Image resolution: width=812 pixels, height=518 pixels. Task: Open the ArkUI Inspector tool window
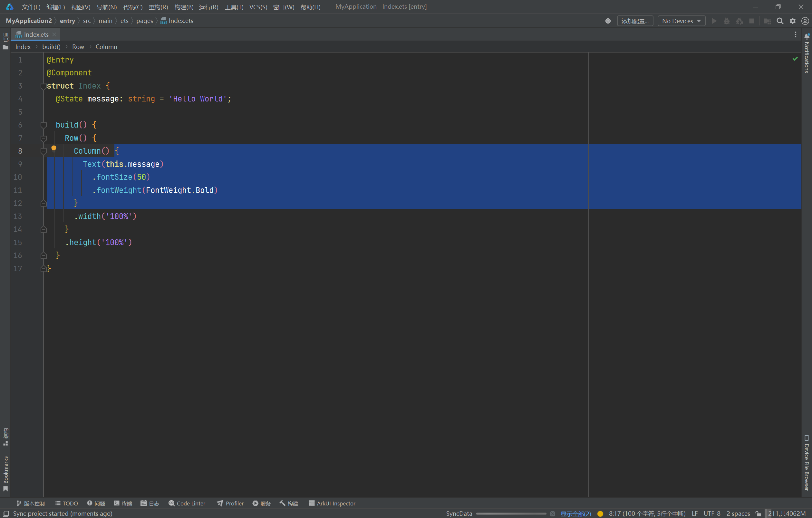pos(332,503)
